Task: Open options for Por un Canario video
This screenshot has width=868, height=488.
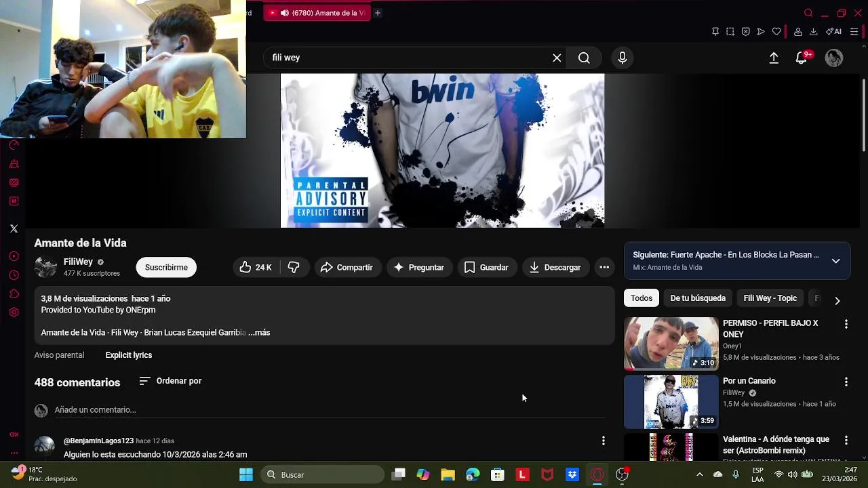Action: 846,382
